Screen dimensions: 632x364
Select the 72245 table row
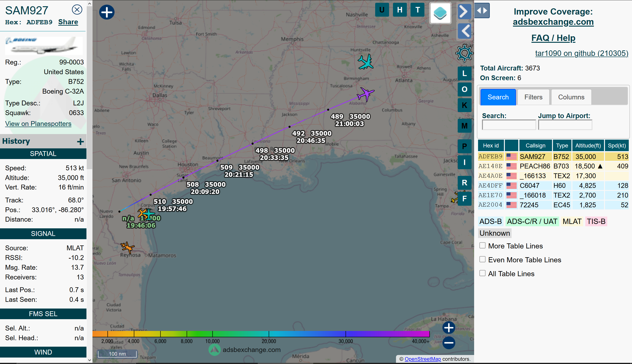[553, 205]
